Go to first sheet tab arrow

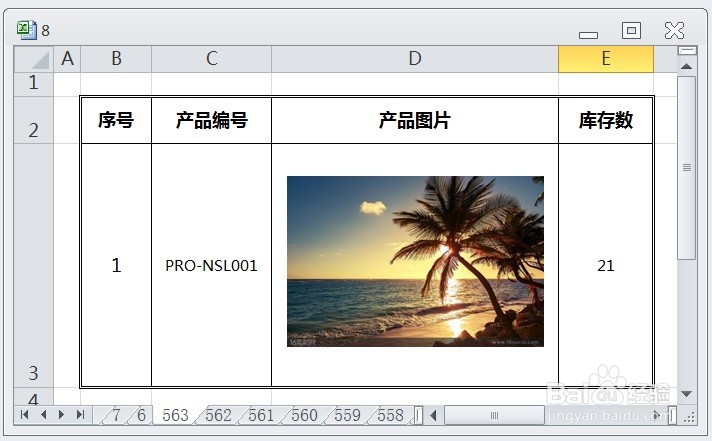25,414
